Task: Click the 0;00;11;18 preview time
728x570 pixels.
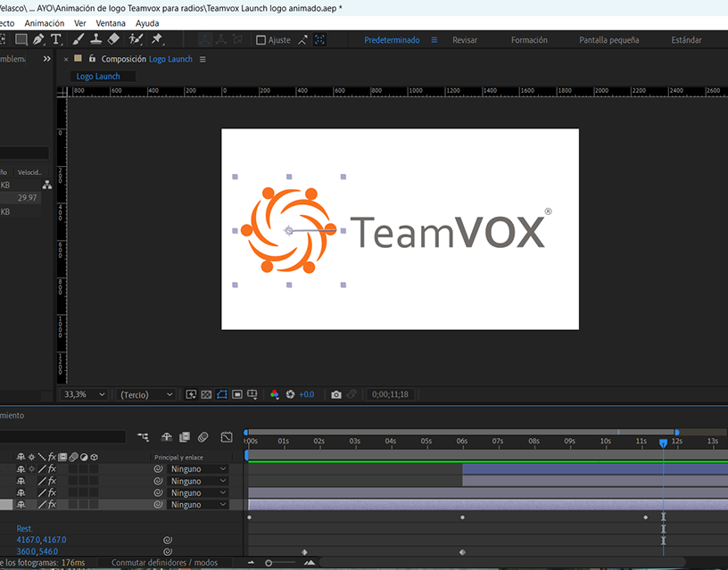Action: (x=390, y=394)
